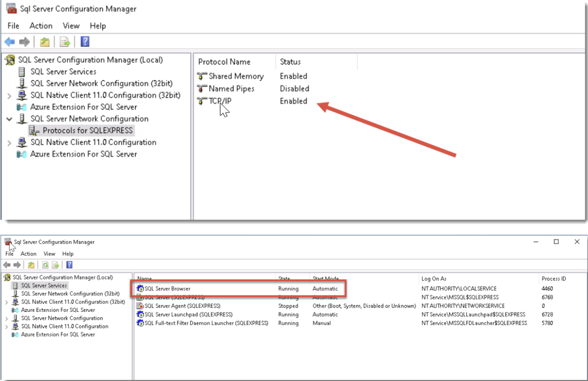Click Enabled status of TCP/IP
Viewport: 588px width, 381px height.
[293, 101]
